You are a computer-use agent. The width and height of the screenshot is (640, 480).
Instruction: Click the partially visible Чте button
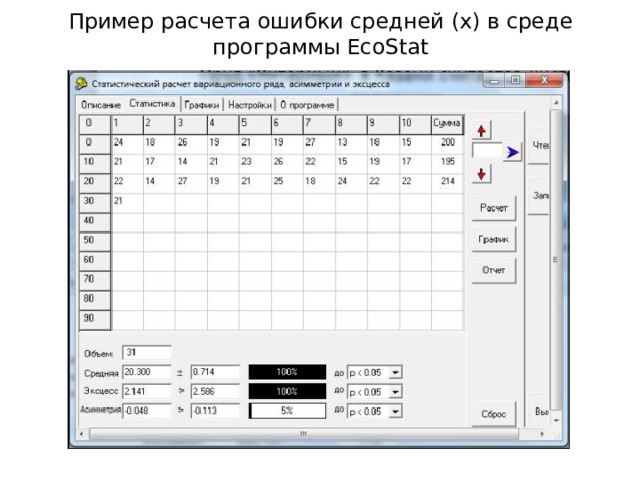[538, 146]
